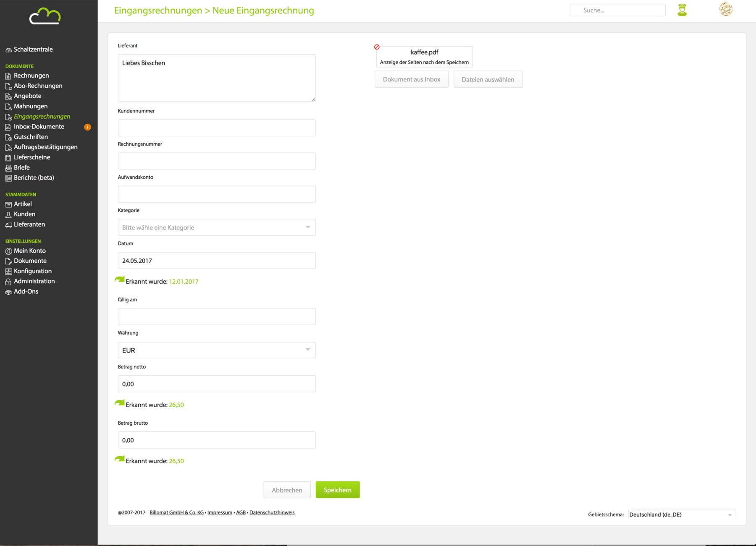Viewport: 756px width, 546px height.
Task: Click the Mahnungen sidebar icon
Action: pos(8,107)
